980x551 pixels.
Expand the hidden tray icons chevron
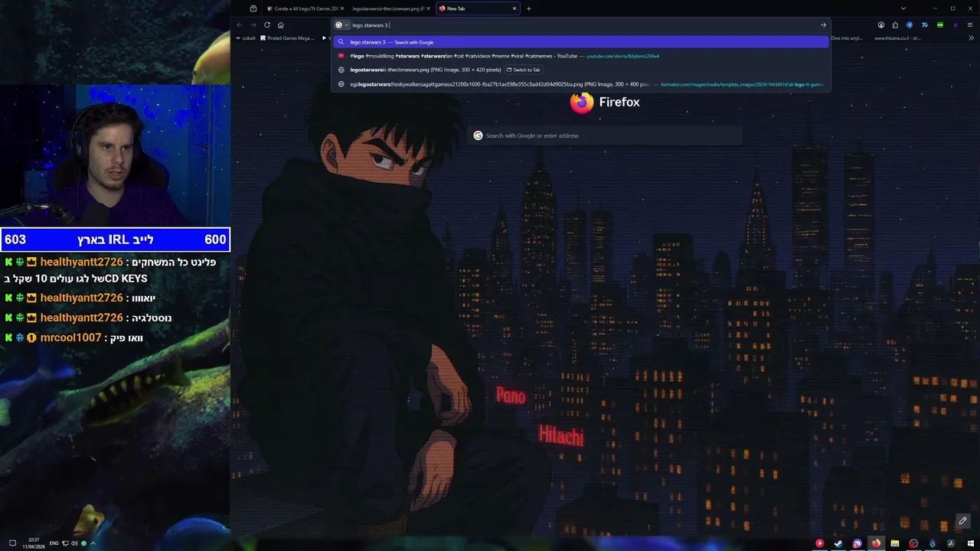tap(93, 543)
